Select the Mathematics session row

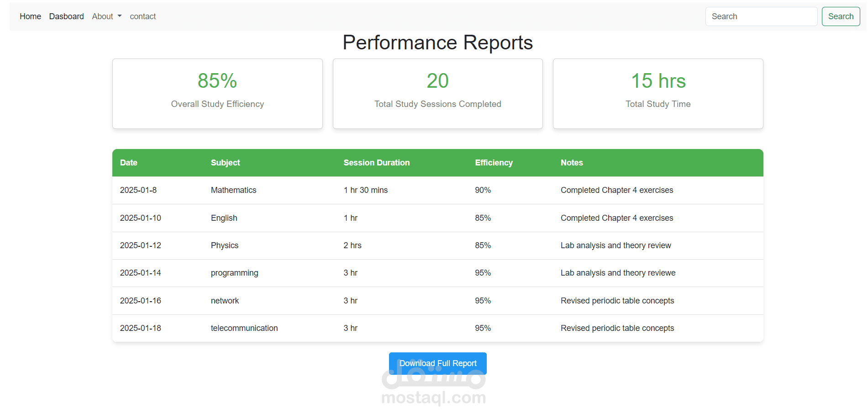(437, 190)
